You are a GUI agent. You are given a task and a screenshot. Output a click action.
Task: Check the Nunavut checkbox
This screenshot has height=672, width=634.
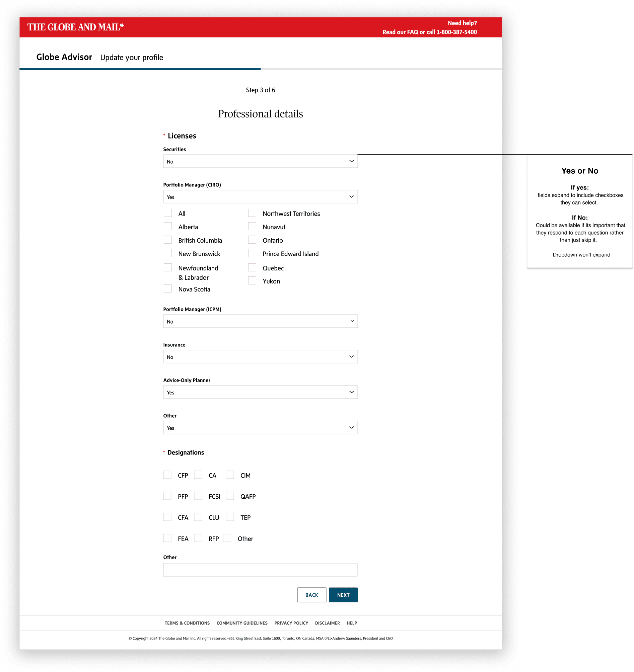252,227
